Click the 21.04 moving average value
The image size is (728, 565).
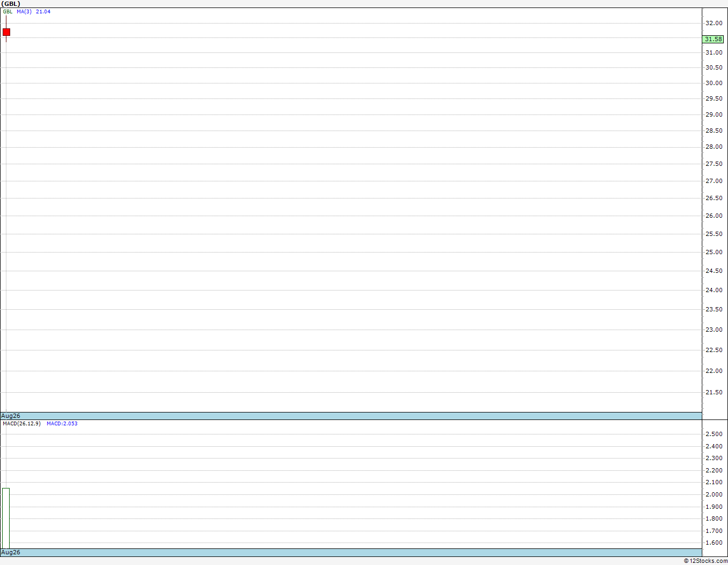43,11
